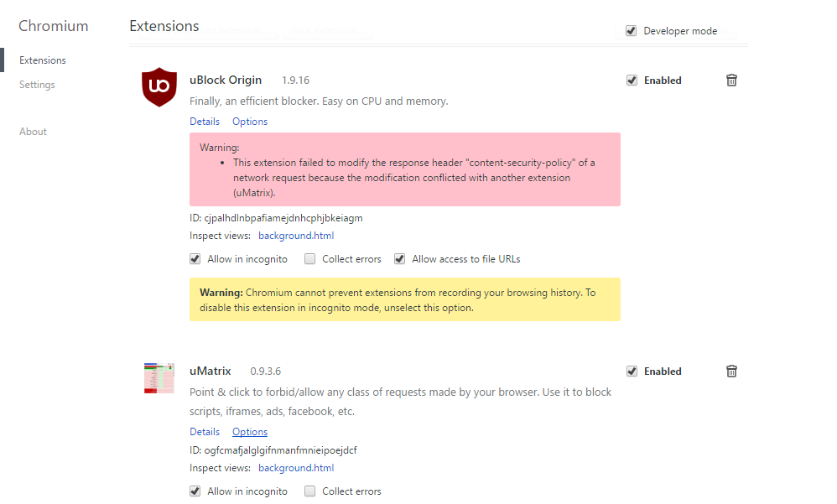Viewport: 837px width, 504px height.
Task: Disable Allow in incognito for uBlock Origin
Action: coord(195,258)
